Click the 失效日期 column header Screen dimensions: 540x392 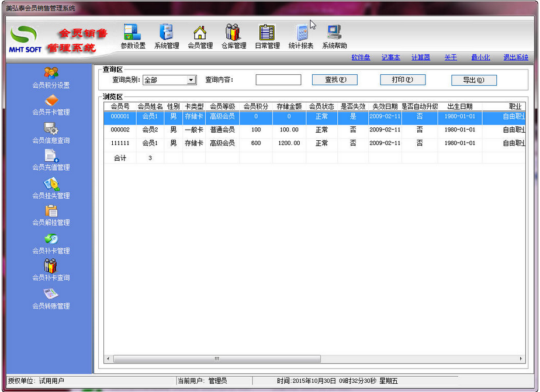(x=385, y=106)
